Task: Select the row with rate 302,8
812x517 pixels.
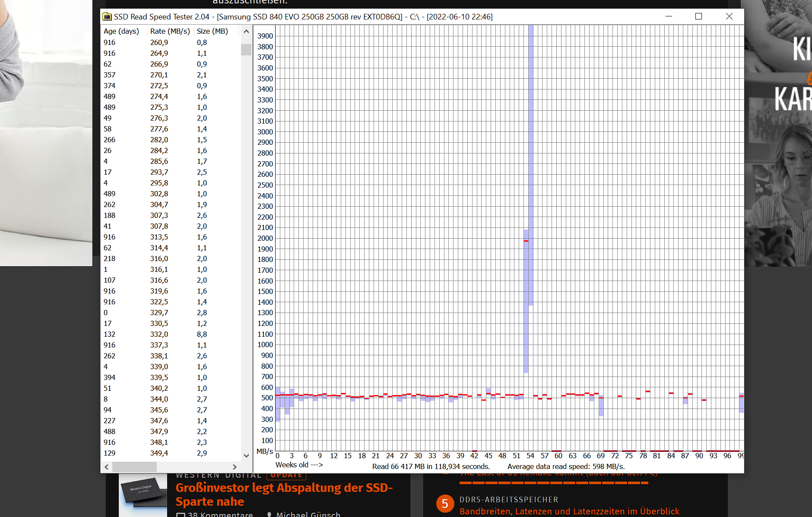Action: (171, 194)
